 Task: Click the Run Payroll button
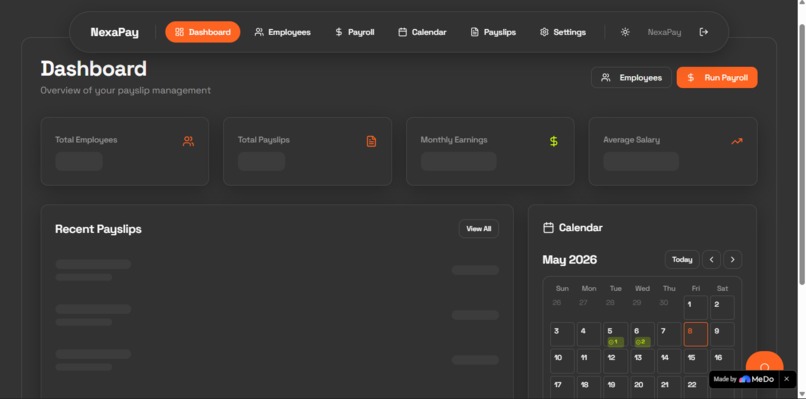point(717,78)
